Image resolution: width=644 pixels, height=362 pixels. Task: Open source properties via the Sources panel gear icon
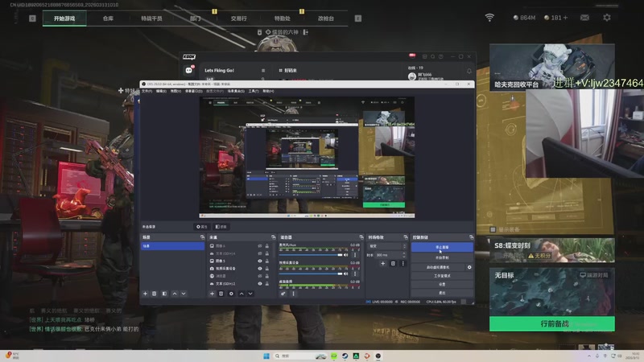tap(231, 294)
